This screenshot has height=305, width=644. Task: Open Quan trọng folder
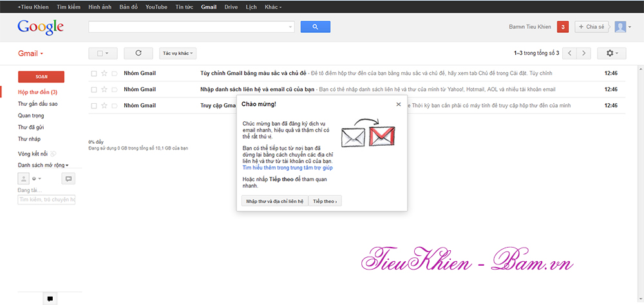pyautogui.click(x=31, y=115)
